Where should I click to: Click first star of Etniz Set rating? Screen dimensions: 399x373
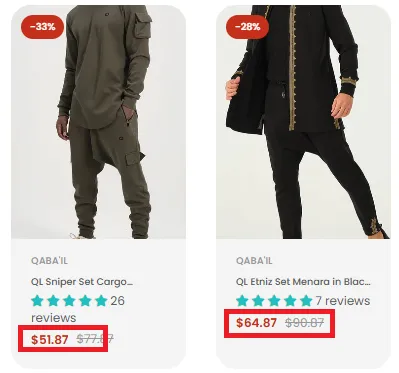[242, 301]
